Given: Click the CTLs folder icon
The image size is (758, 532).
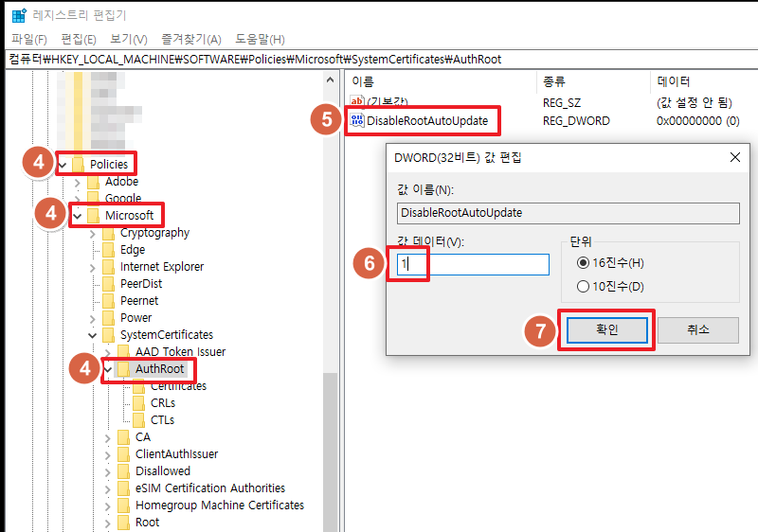Looking at the screenshot, I should click(138, 420).
